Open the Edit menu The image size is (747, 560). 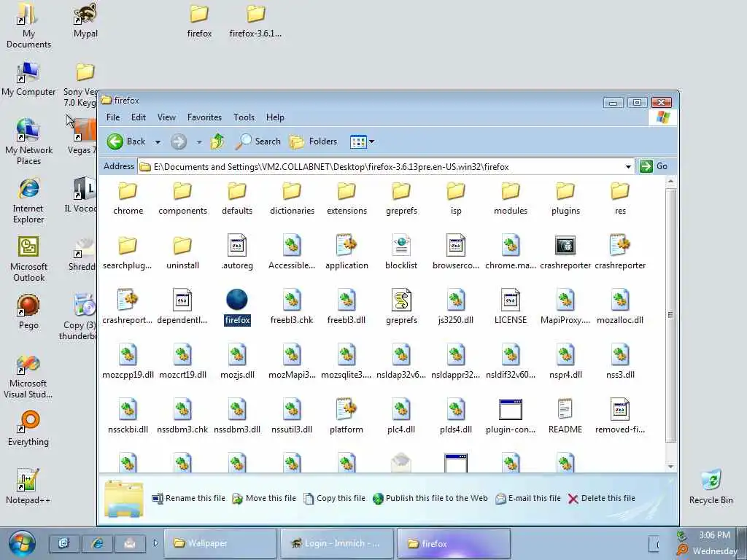point(138,117)
